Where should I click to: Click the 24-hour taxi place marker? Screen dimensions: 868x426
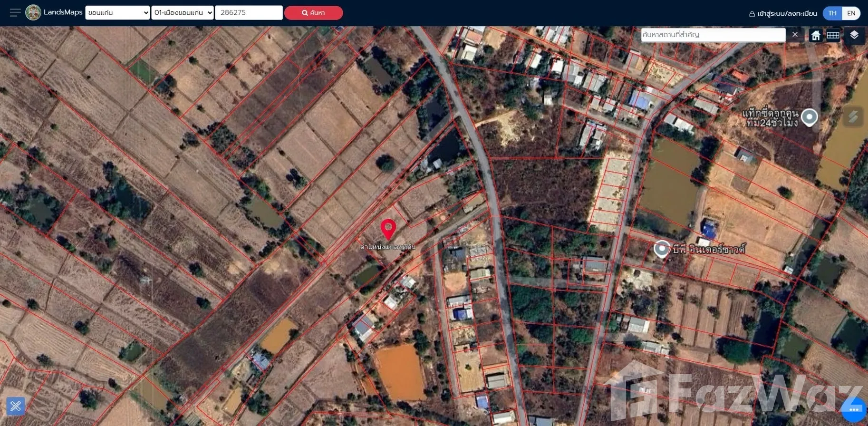tap(809, 116)
